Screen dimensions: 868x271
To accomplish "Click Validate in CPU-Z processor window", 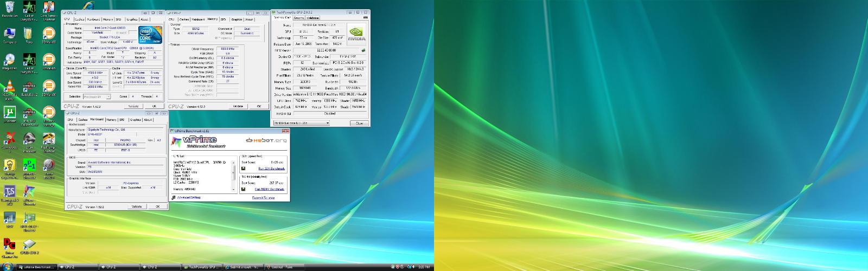I will (x=133, y=106).
